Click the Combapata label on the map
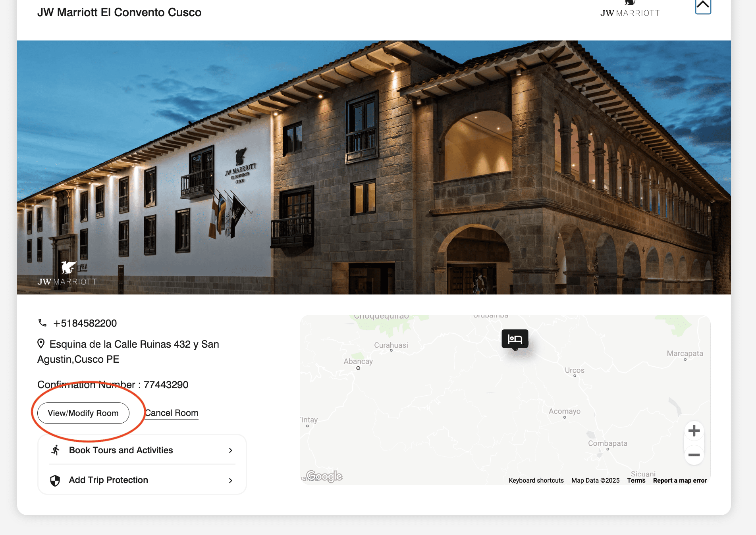Screen dimensions: 756x535 607,443
